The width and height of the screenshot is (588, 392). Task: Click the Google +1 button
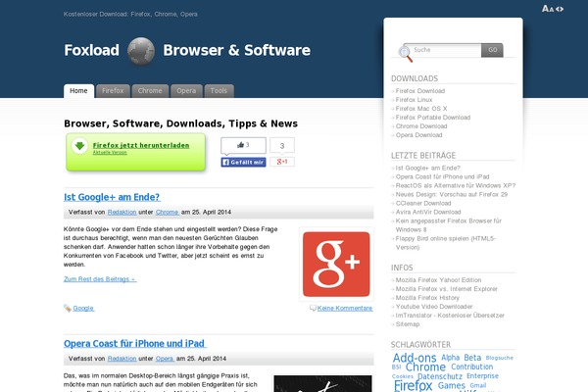tap(282, 162)
